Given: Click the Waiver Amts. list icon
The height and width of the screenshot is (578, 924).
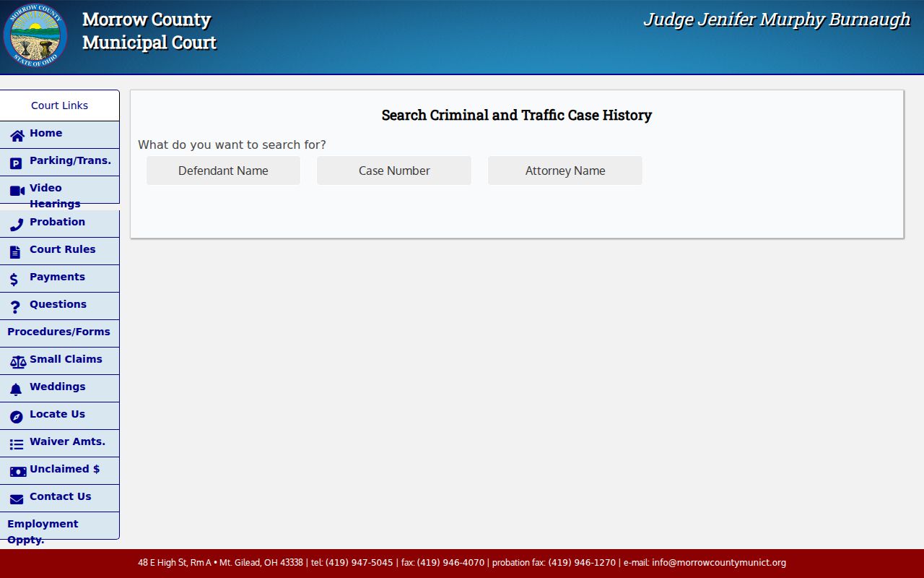Looking at the screenshot, I should pyautogui.click(x=17, y=445).
